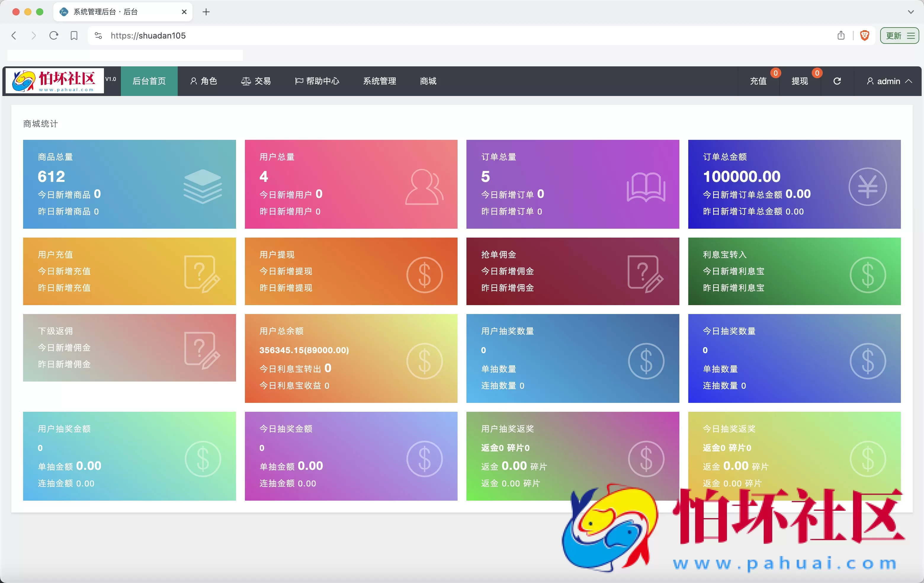Screen dimensions: 924x583
Task: Click the 提现 notification button
Action: 800,81
